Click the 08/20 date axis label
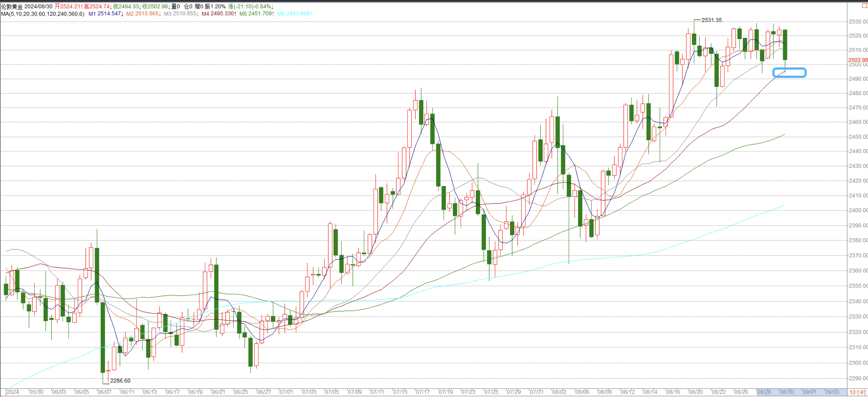The image size is (868, 397). click(696, 392)
